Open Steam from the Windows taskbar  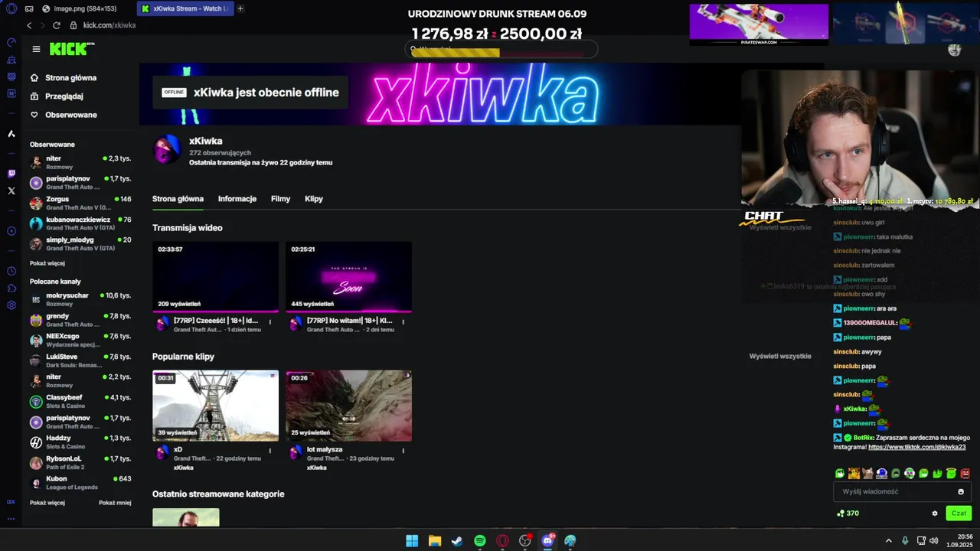[457, 541]
